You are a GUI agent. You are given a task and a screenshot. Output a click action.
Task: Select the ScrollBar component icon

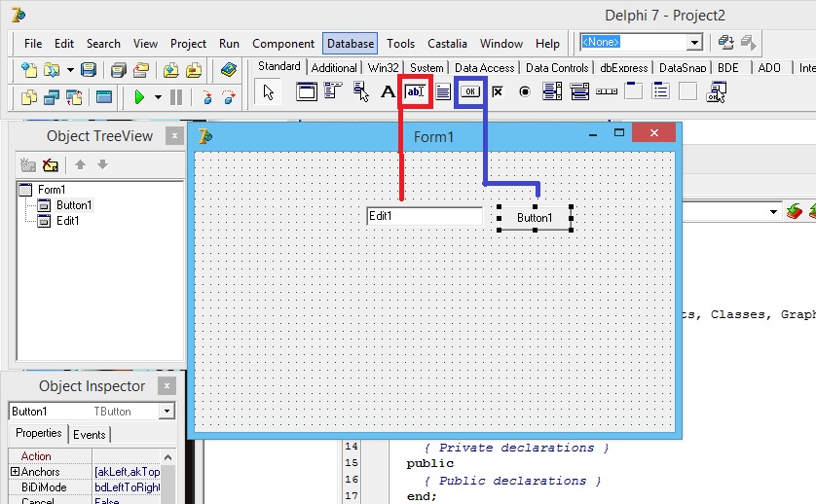607,91
